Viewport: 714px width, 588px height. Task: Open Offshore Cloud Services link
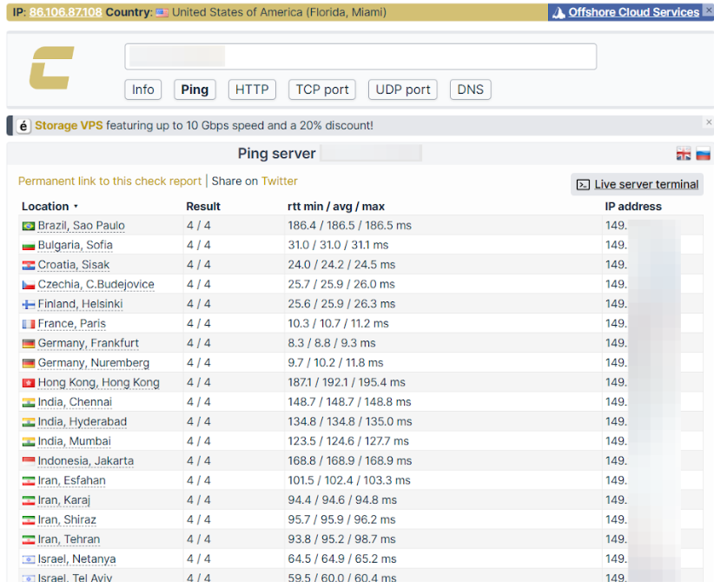point(633,12)
